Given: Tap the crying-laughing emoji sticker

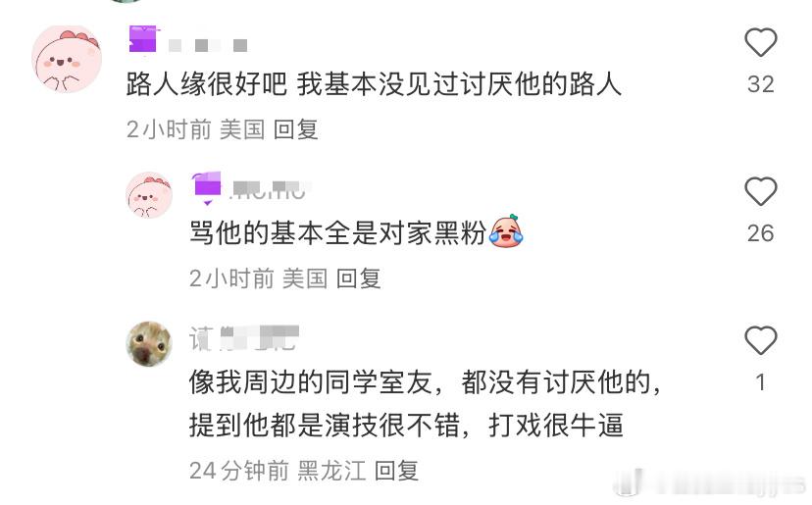Looking at the screenshot, I should (x=506, y=231).
